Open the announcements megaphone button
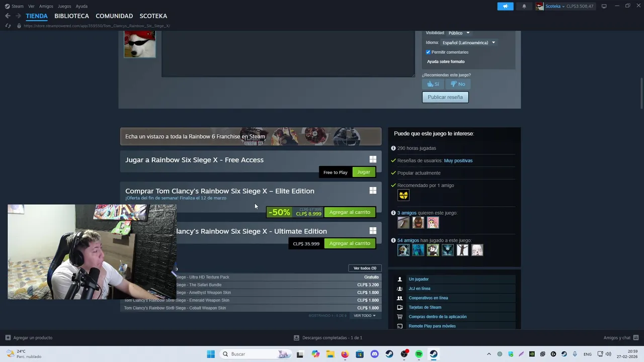The height and width of the screenshot is (362, 644). point(505,6)
